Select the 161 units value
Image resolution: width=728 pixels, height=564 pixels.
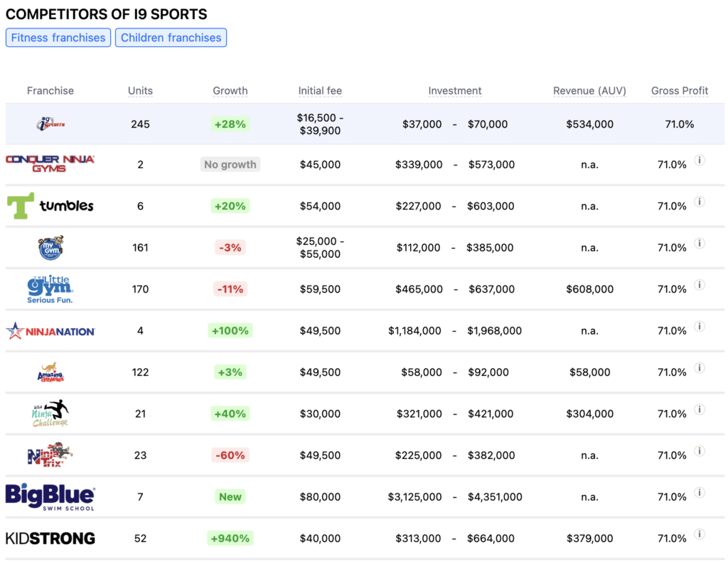(x=140, y=248)
